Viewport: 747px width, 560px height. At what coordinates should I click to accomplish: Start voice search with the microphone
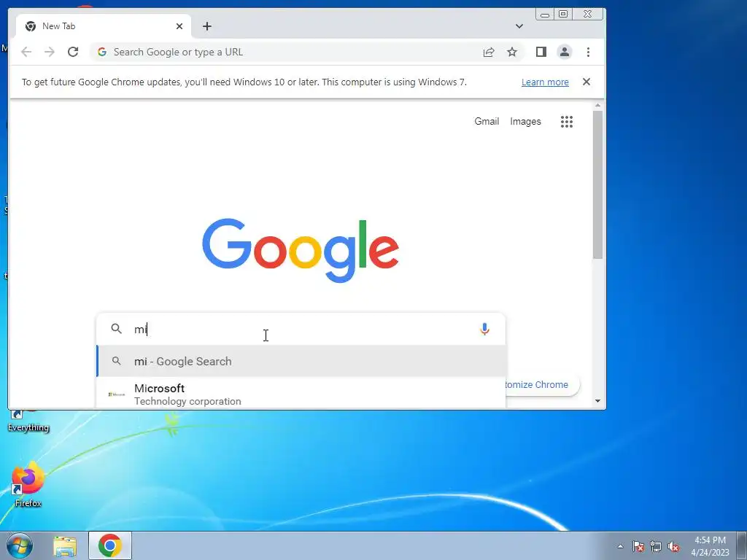484,329
